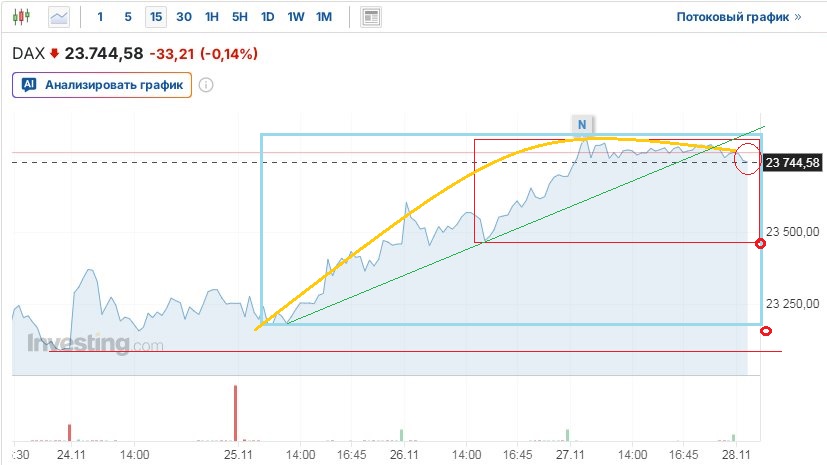Switch to candlestick chart type
This screenshot has height=465, width=827.
[24, 17]
